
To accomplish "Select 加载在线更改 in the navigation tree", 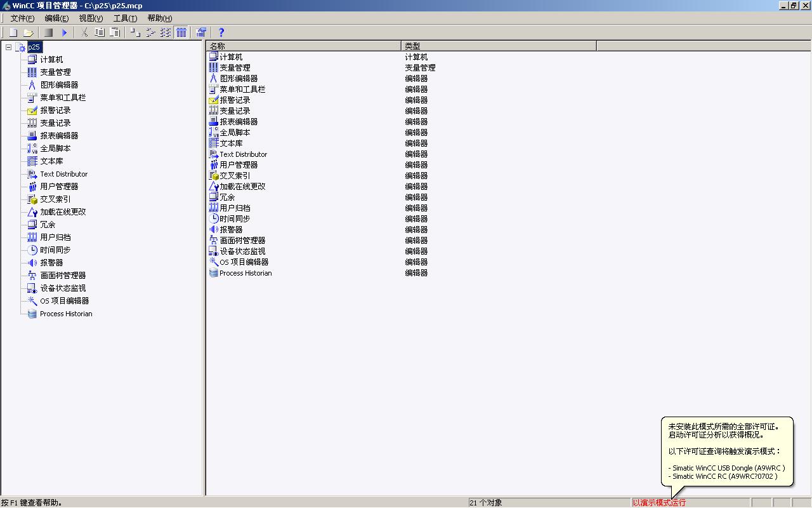I will 63,212.
